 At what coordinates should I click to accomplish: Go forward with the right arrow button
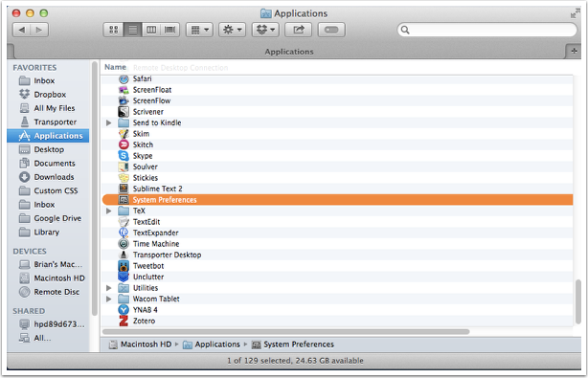pyautogui.click(x=39, y=30)
